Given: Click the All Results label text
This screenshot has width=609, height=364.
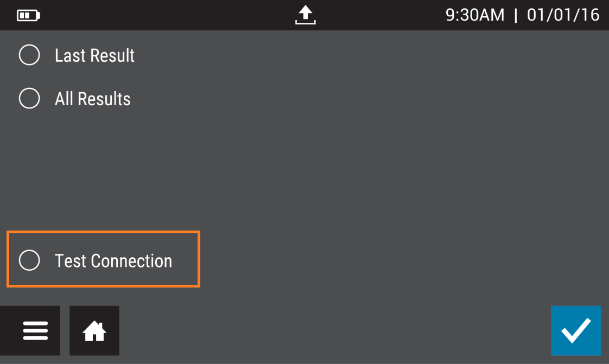Looking at the screenshot, I should (93, 99).
